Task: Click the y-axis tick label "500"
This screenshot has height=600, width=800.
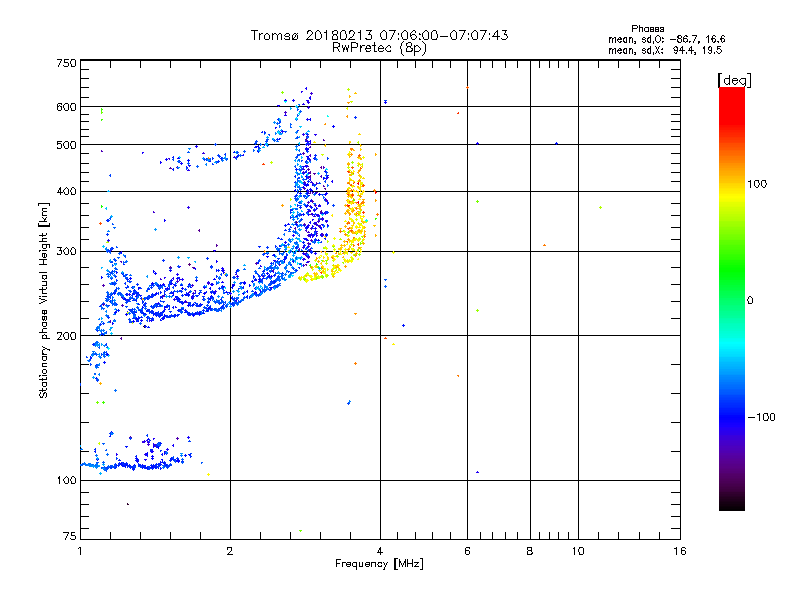Action: (x=66, y=145)
